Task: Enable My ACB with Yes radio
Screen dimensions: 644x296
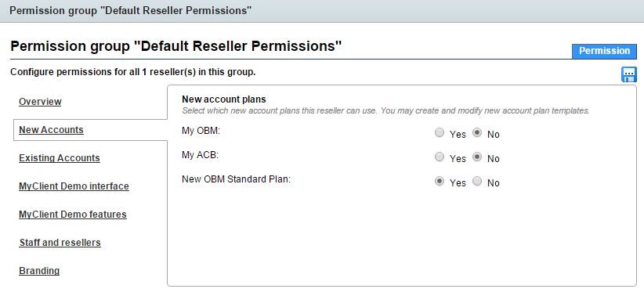Action: coord(440,157)
